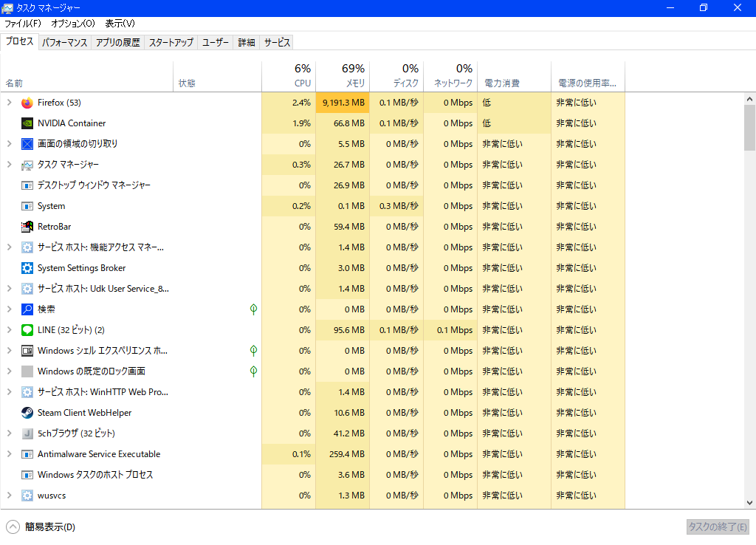Image resolution: width=756 pixels, height=545 pixels.
Task: Switch to 簡易表示(D) view
Action: point(41,527)
